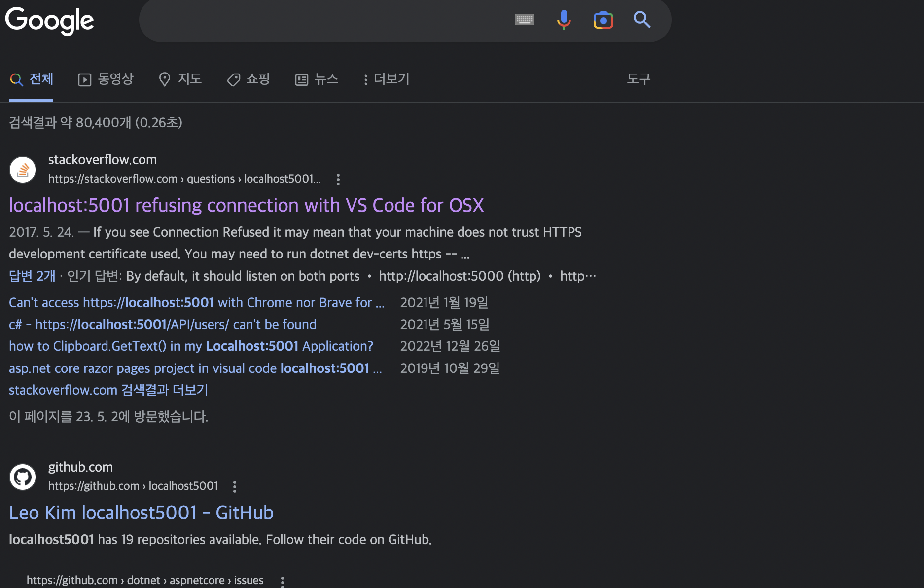This screenshot has width=924, height=588.
Task: Click the date '2022년 12월 26일'
Action: 450,346
